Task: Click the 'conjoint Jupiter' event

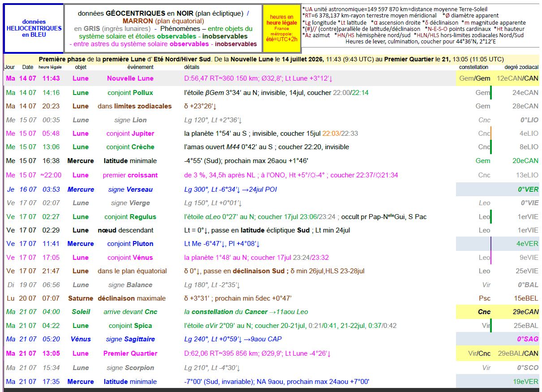Action: point(130,134)
